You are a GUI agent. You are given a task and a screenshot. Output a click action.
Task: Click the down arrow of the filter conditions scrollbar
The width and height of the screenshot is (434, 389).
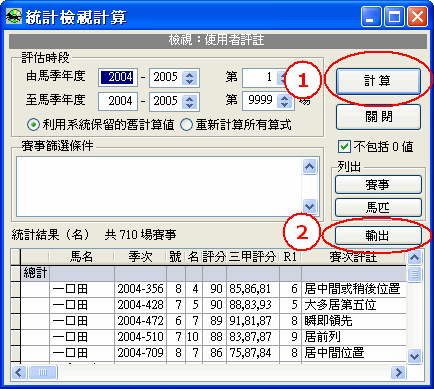pos(310,206)
